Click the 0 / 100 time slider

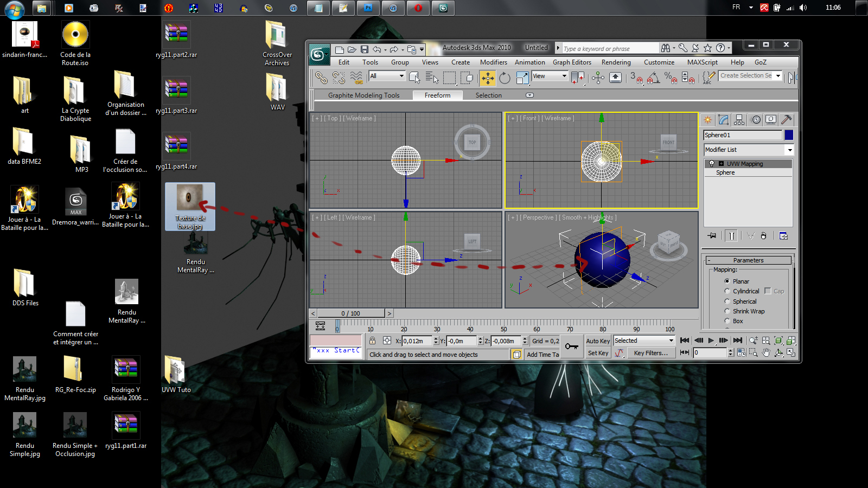[351, 313]
